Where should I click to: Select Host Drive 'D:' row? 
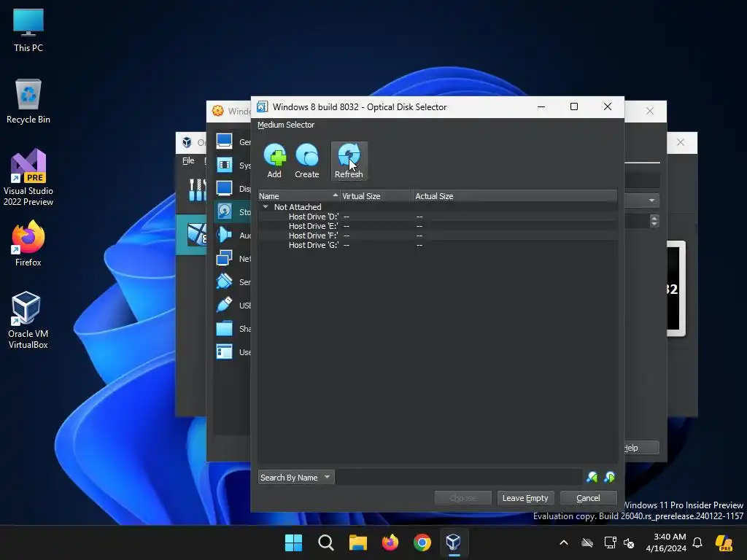tap(438, 217)
